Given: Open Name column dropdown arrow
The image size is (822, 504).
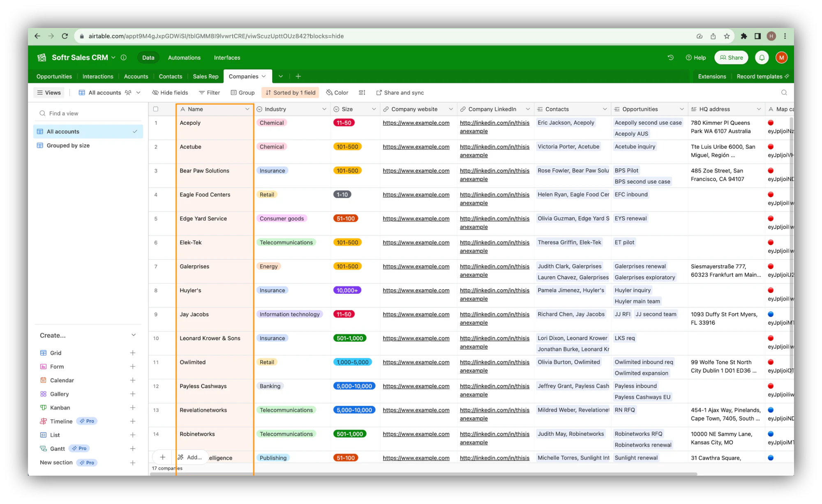Looking at the screenshot, I should 247,109.
